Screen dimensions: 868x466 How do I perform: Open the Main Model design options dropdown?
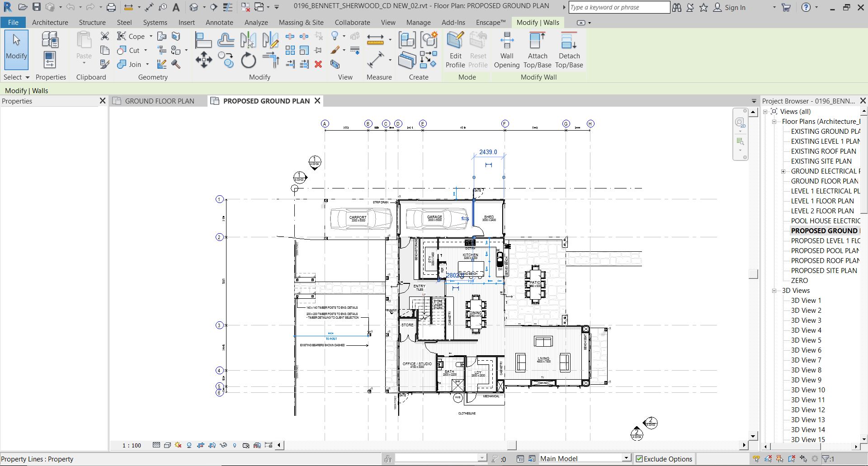click(626, 458)
